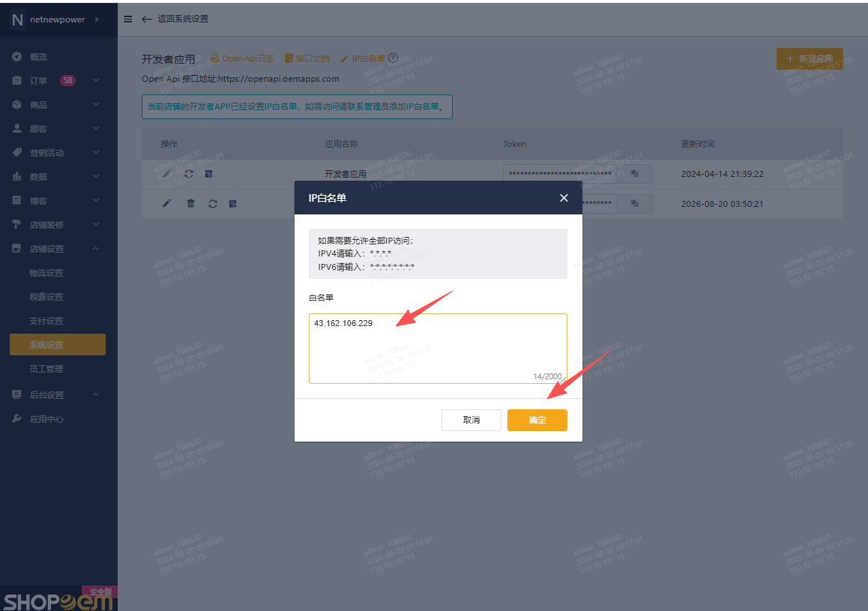Click the 博客 menu icon
This screenshot has width=868, height=611.
tap(17, 200)
